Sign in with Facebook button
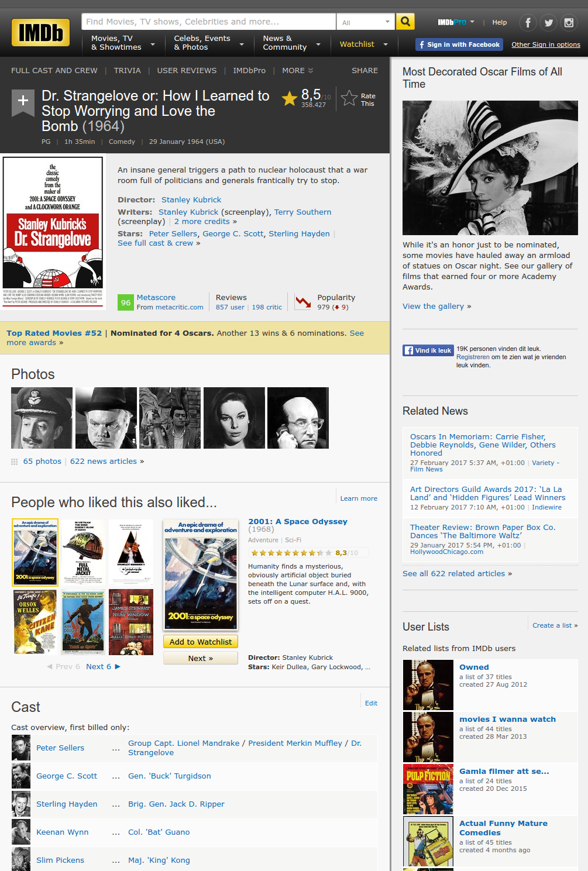The width and height of the screenshot is (588, 871). [459, 44]
